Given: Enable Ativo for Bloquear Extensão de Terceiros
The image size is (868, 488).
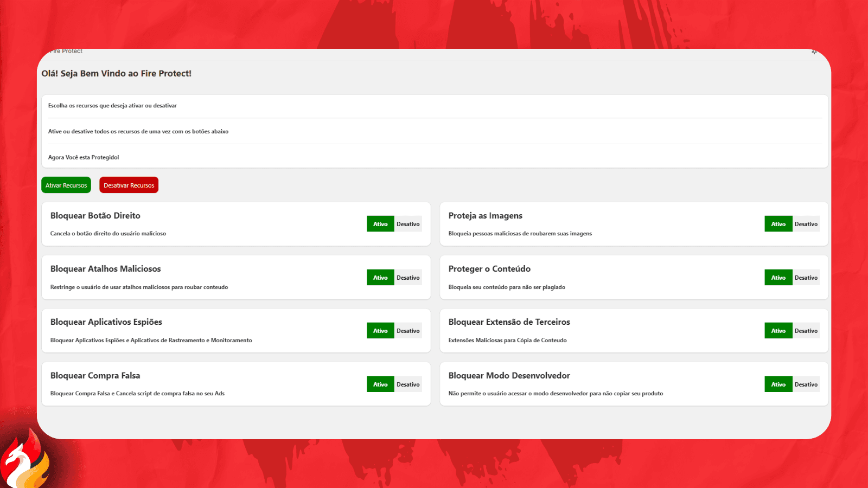Looking at the screenshot, I should 778,331.
